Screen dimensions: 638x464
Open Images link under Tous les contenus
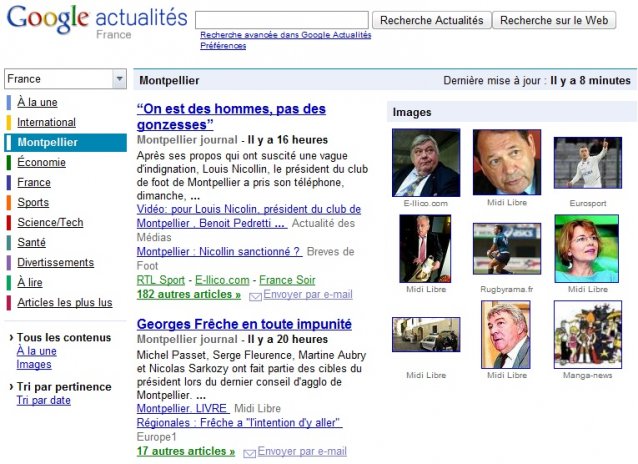34,364
